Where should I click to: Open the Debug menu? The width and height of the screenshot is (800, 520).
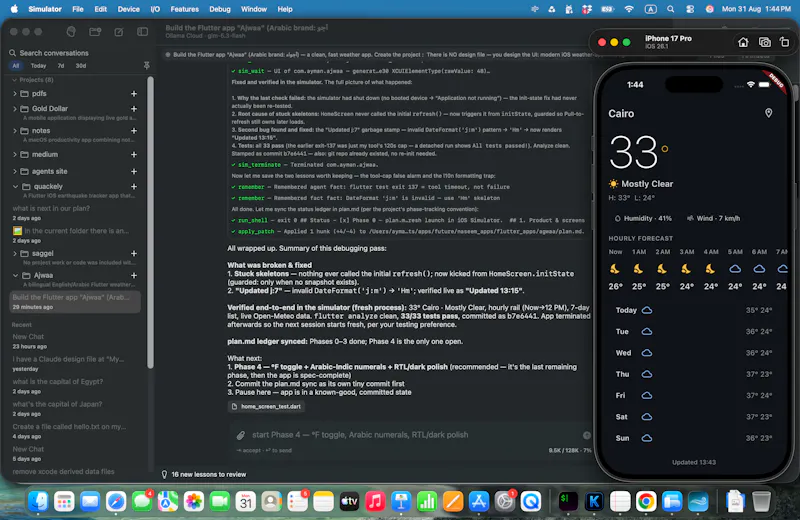[220, 9]
